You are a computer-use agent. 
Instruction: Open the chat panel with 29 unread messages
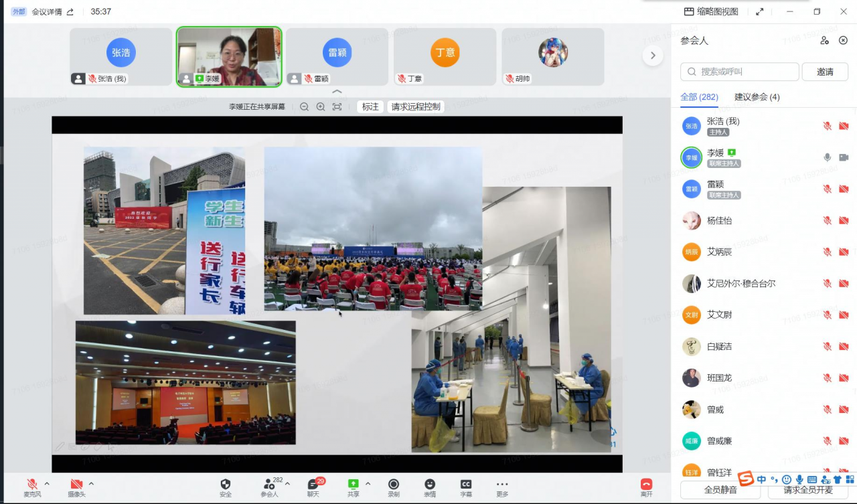point(314,483)
